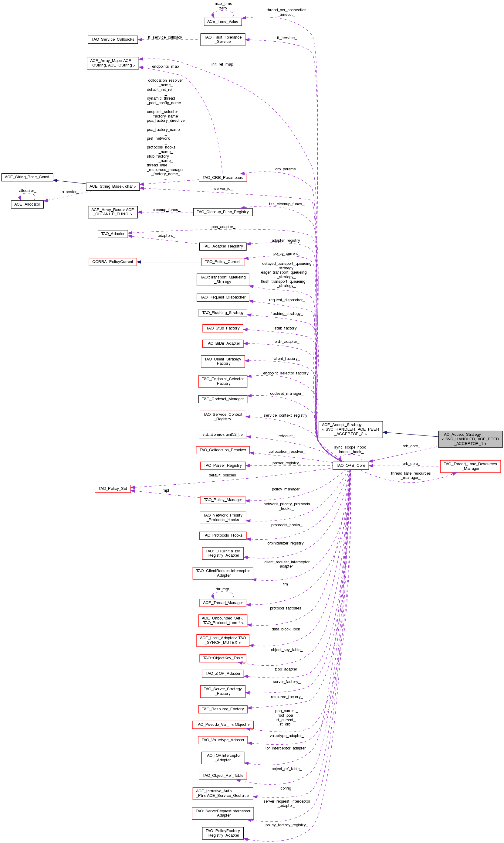Click the ACE_String_Base_Const node
This screenshot has height=843, width=504.
[27, 177]
